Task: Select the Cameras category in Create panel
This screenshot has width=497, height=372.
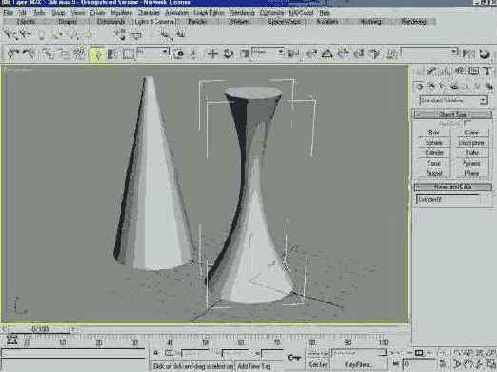Action: pyautogui.click(x=454, y=86)
